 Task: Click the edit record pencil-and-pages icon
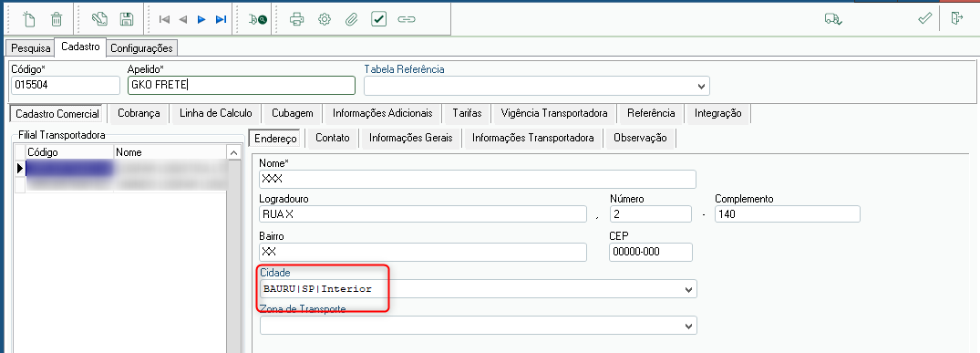[x=100, y=19]
